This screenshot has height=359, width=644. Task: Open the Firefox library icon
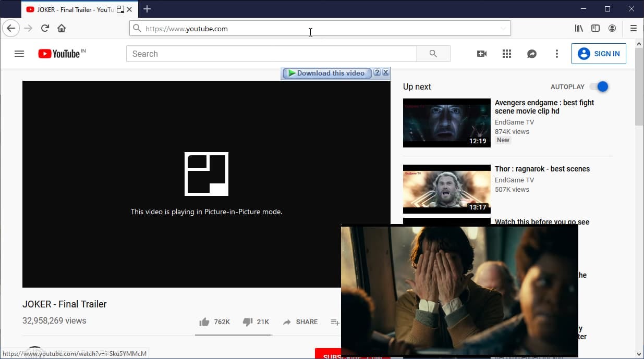point(579,29)
